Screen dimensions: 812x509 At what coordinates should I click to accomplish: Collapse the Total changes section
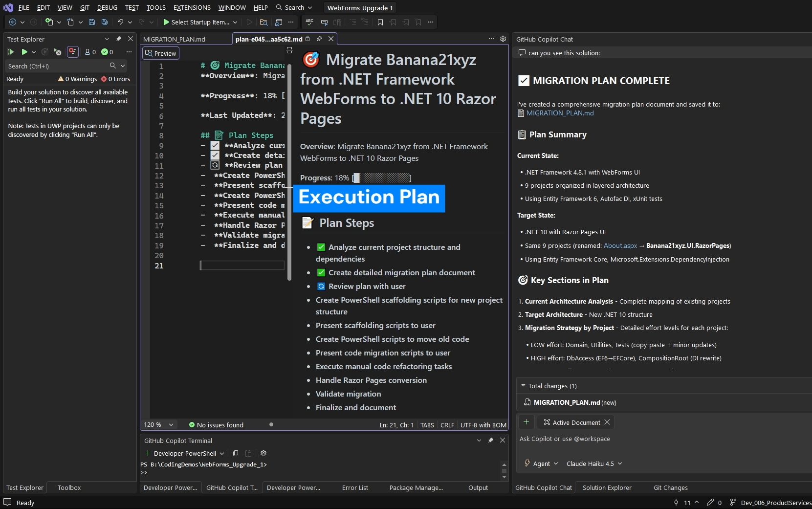pyautogui.click(x=523, y=386)
